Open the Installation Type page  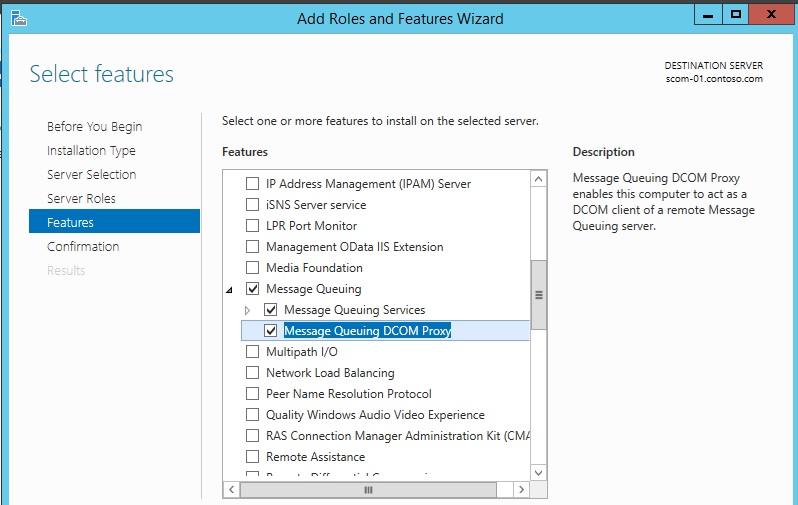(x=91, y=150)
